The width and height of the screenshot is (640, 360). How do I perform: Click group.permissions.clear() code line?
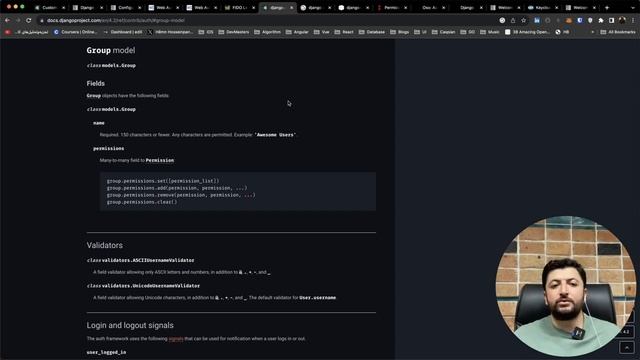click(x=142, y=202)
